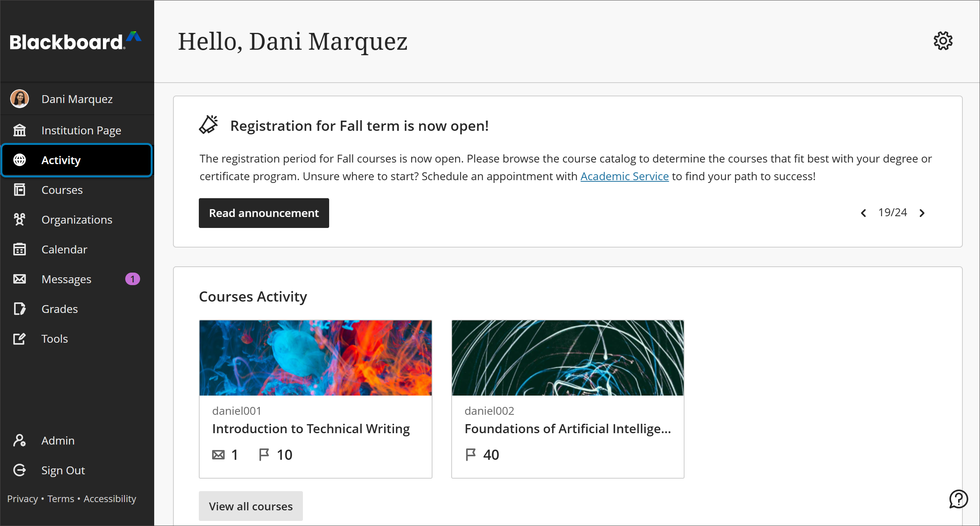Click the Grades icon
Viewport: 980px width, 526px height.
coord(20,309)
